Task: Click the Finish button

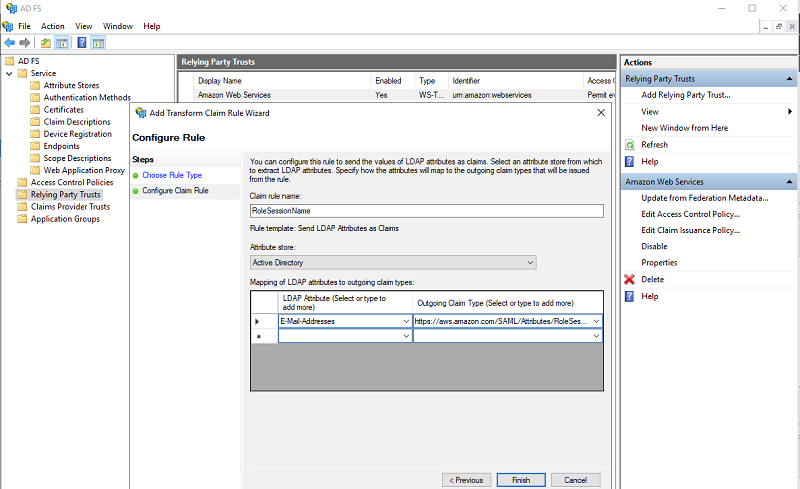Action: tap(521, 480)
